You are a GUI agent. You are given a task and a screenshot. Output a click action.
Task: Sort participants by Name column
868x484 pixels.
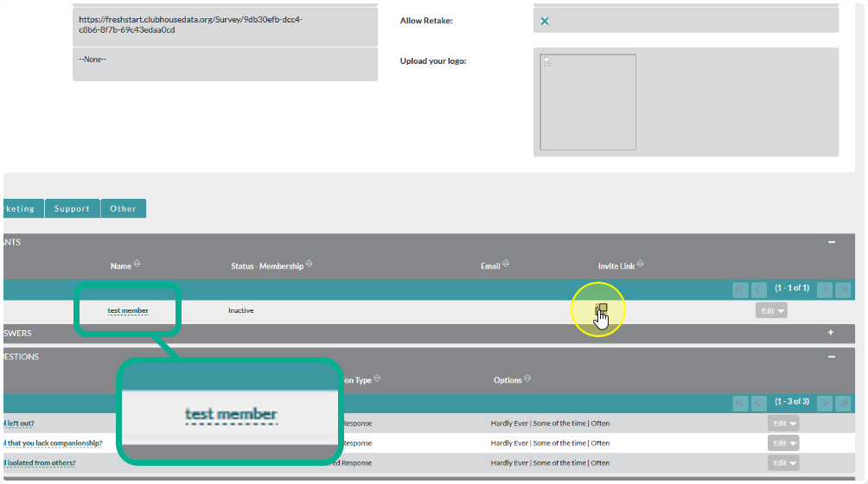137,265
